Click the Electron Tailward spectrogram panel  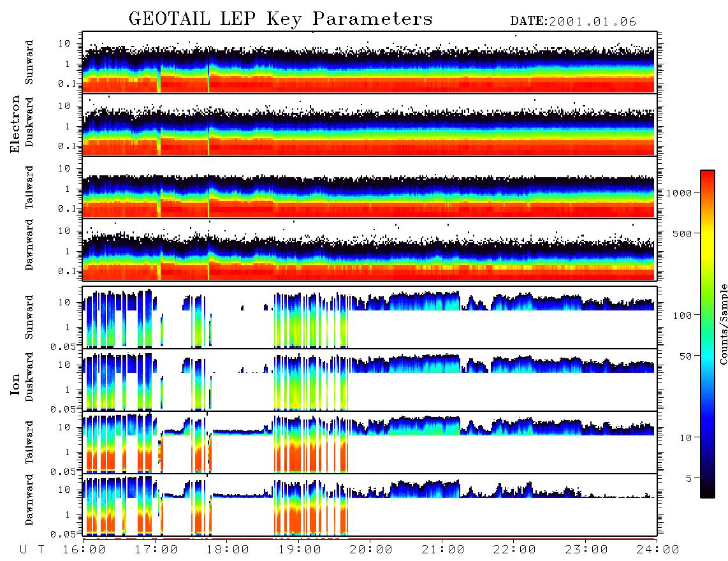point(370,187)
